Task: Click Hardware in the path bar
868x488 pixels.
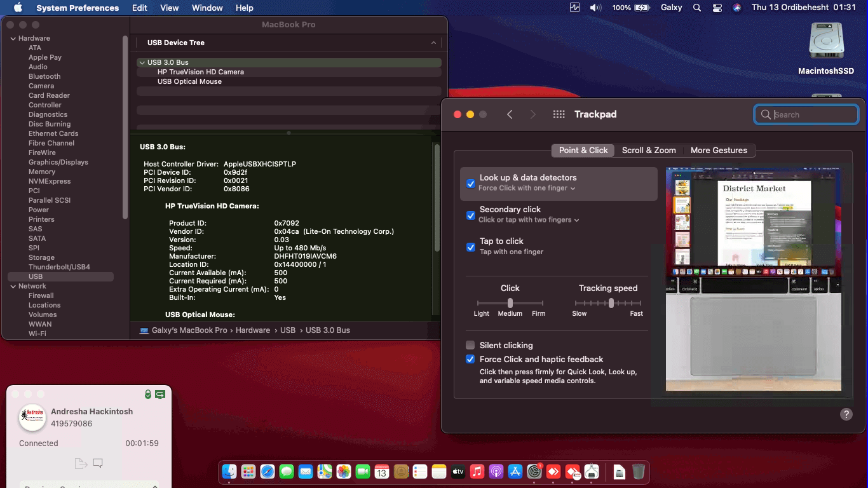Action: point(253,330)
